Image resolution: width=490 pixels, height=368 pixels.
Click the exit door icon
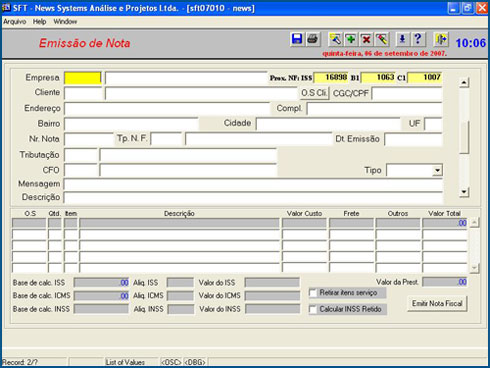coord(441,39)
